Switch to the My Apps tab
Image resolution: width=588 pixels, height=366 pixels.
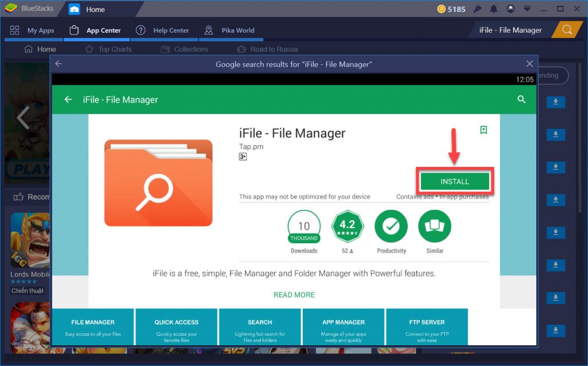[33, 30]
